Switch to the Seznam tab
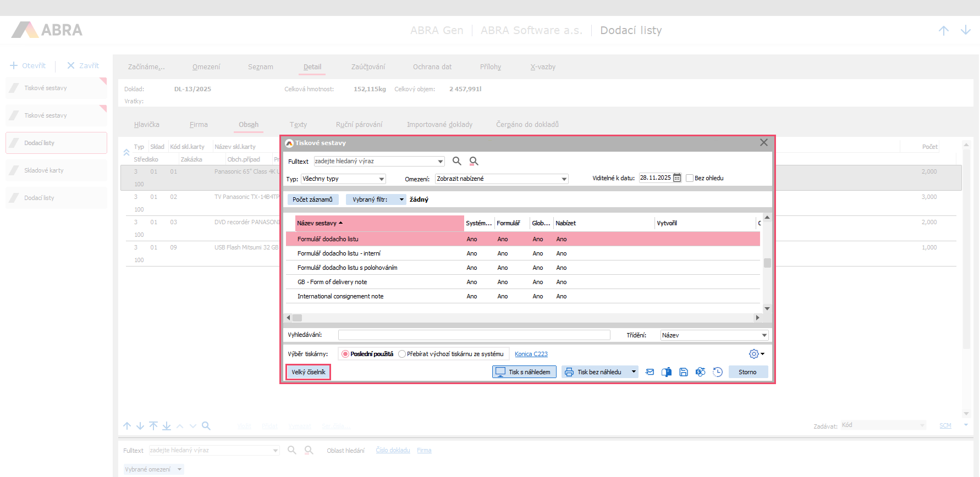 point(261,67)
